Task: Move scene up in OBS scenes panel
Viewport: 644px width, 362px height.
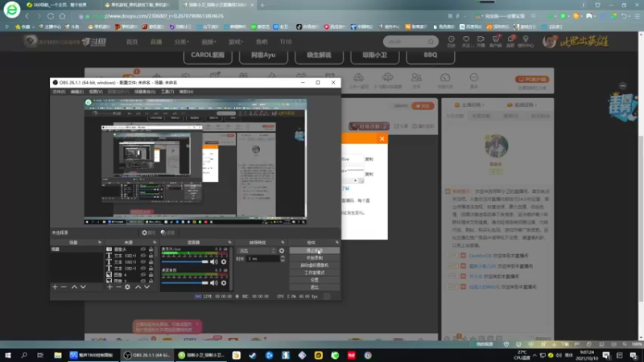Action: [x=74, y=287]
